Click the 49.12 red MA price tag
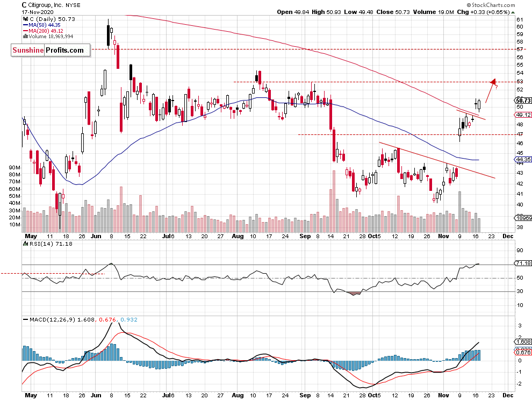 [x=523, y=115]
